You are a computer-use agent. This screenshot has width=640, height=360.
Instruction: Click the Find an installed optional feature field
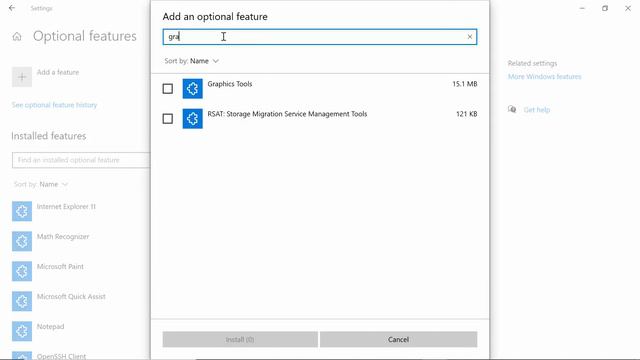pos(81,160)
